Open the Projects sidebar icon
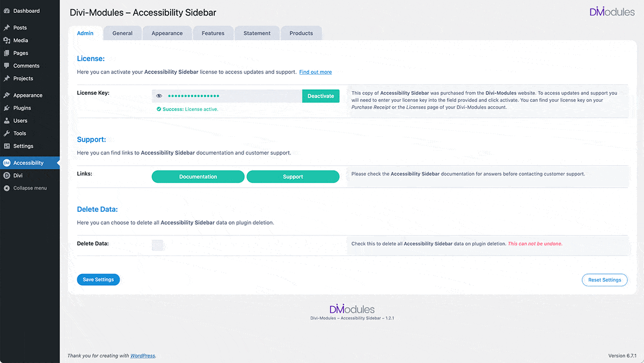The image size is (644, 363). tap(7, 78)
